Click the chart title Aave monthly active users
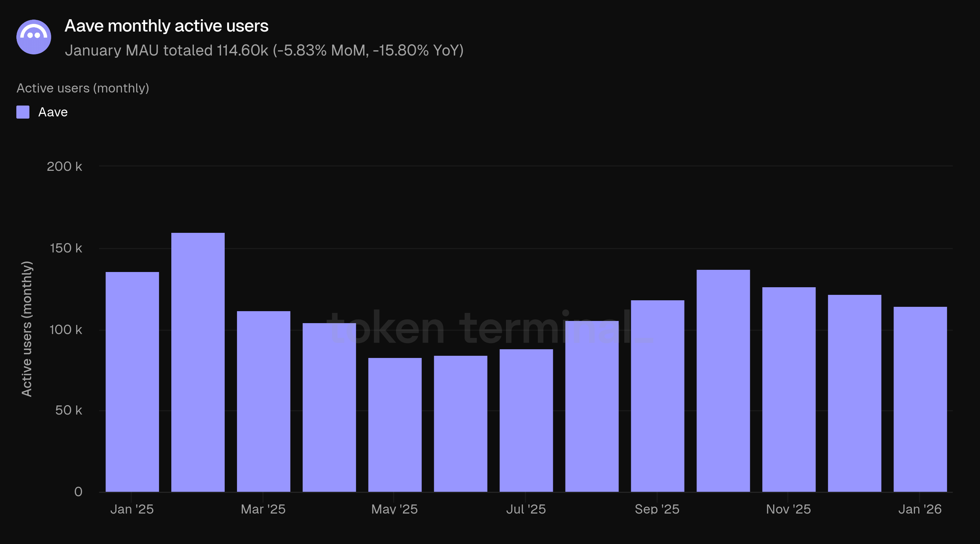 pos(166,26)
